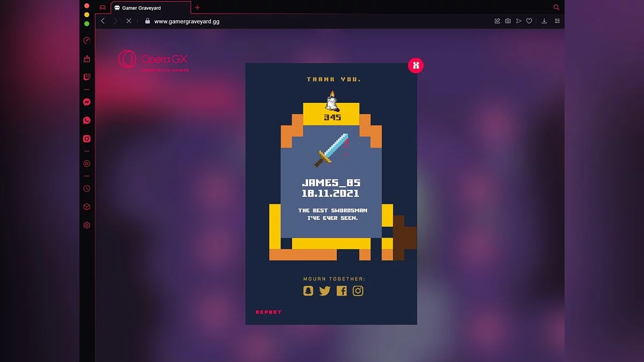Go back to previous page

tap(103, 21)
